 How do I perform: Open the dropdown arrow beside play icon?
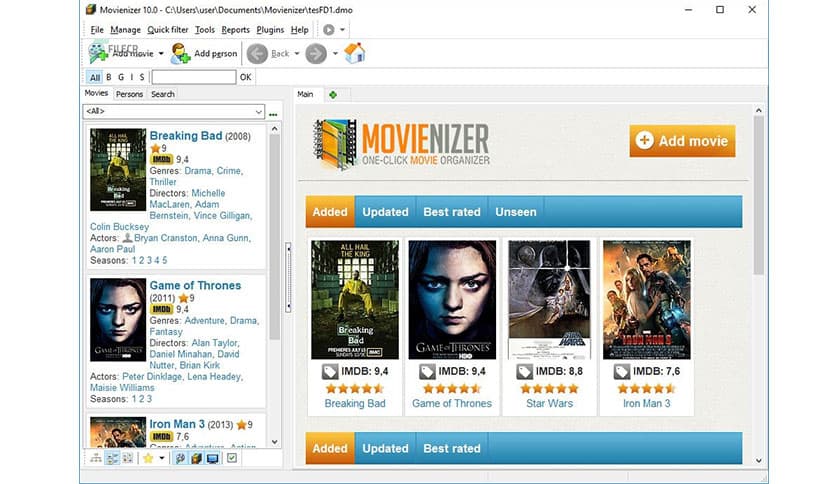[x=342, y=30]
